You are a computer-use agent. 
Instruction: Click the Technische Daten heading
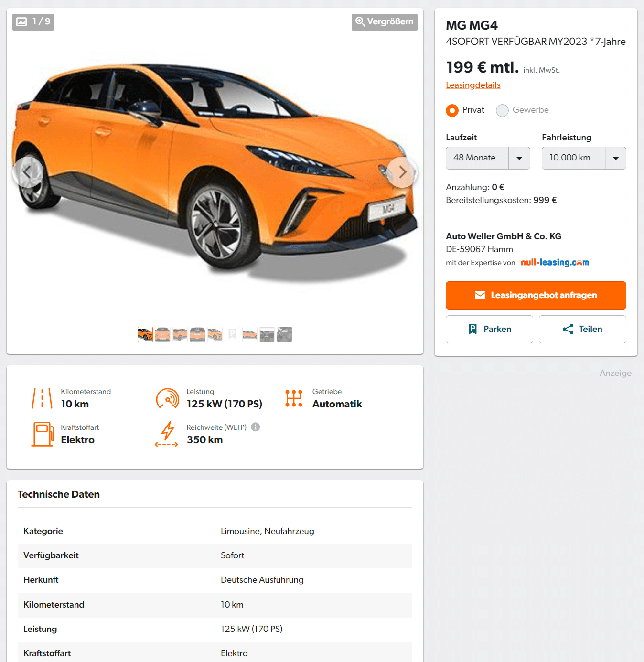59,494
